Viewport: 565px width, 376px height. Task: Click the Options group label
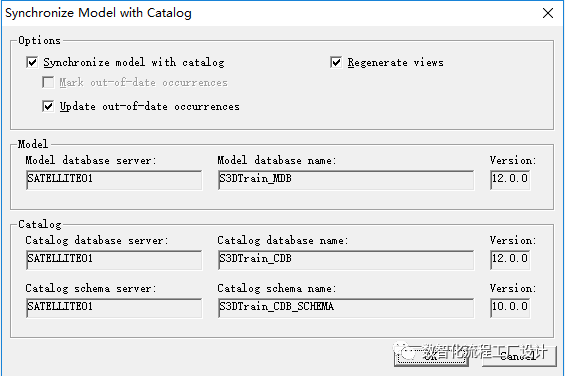pos(40,40)
